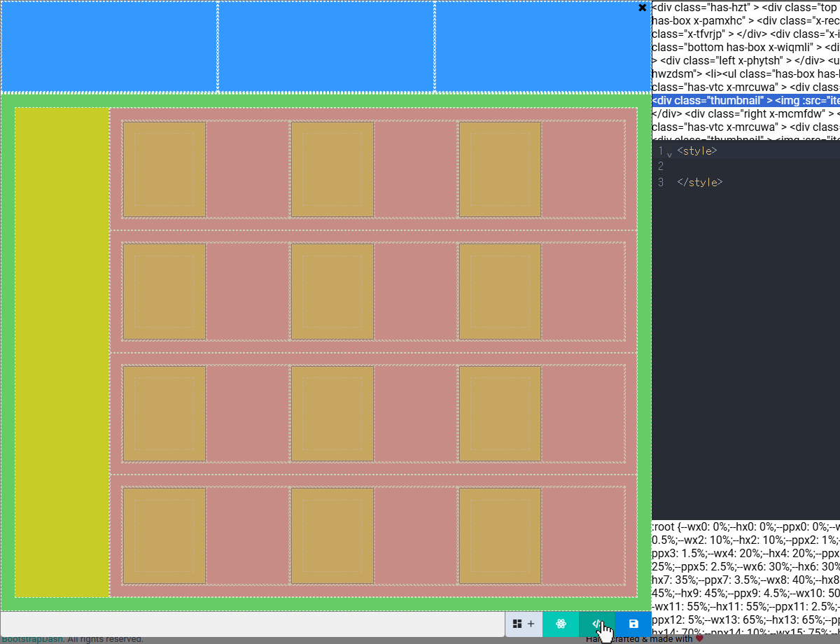The width and height of the screenshot is (840, 644).
Task: Select the first blue header column
Action: click(109, 46)
